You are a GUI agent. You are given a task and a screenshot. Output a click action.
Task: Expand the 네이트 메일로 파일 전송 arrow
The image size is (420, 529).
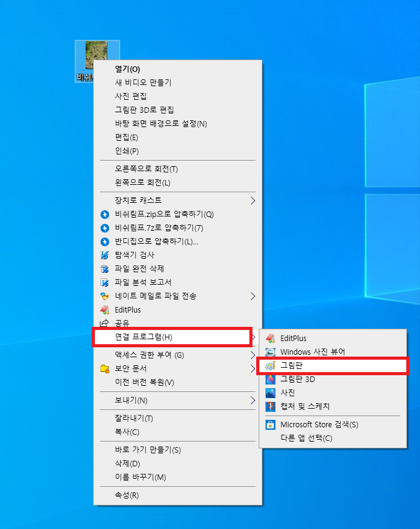252,296
